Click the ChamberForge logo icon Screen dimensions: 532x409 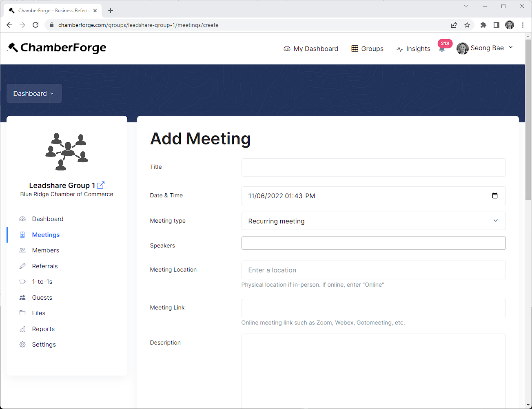[13, 47]
